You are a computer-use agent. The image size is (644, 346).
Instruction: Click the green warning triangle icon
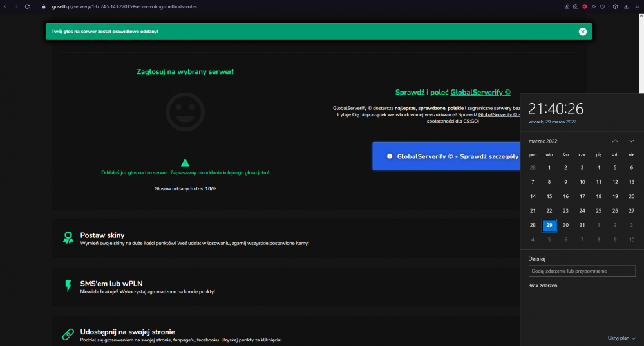(185, 162)
